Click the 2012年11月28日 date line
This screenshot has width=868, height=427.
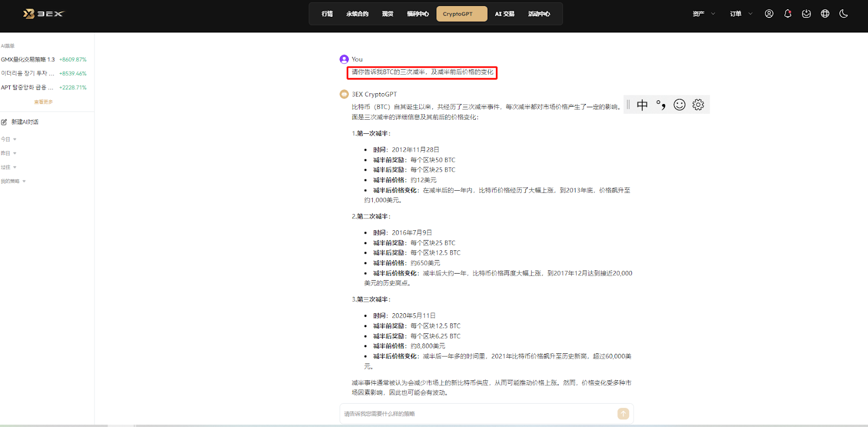(406, 150)
